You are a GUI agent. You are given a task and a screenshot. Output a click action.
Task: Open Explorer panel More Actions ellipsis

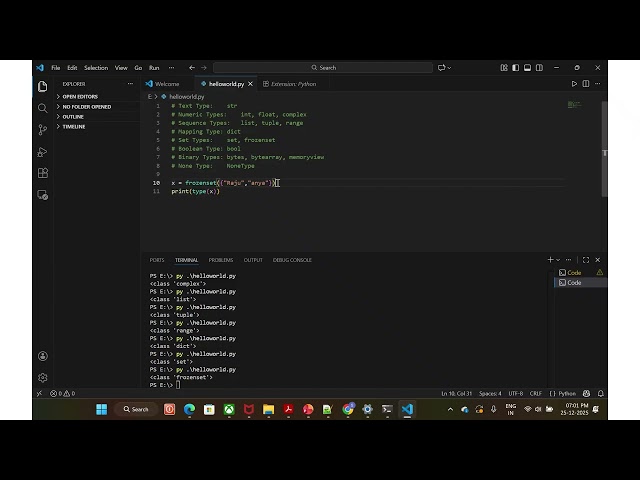pyautogui.click(x=130, y=84)
